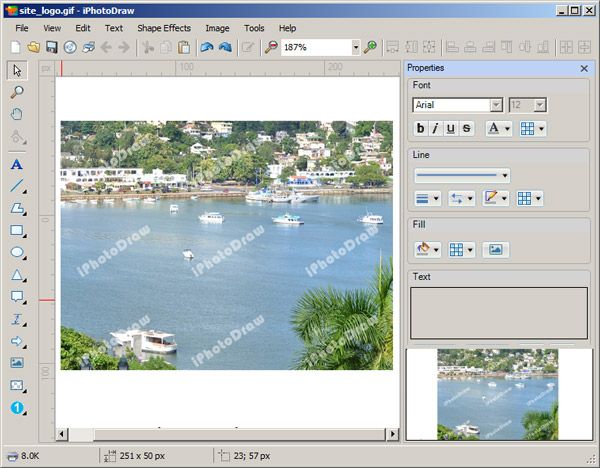This screenshot has width=600, height=468.
Task: Select the Pan hand tool
Action: 17,113
